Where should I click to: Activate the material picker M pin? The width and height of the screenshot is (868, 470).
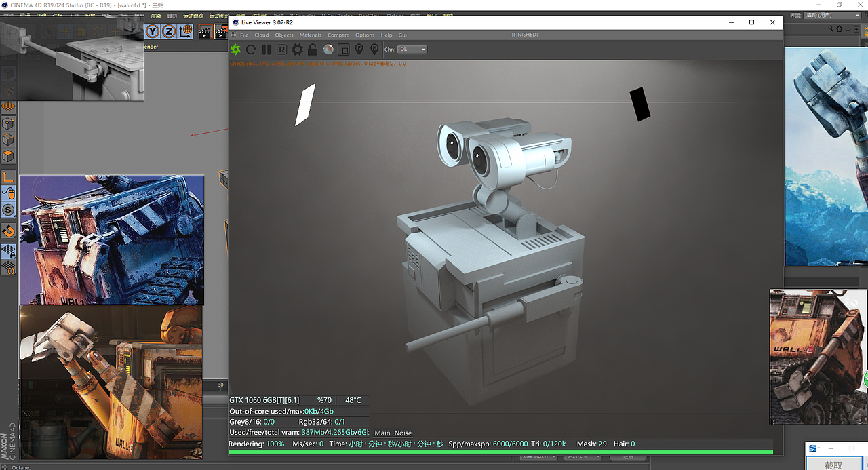tap(374, 49)
